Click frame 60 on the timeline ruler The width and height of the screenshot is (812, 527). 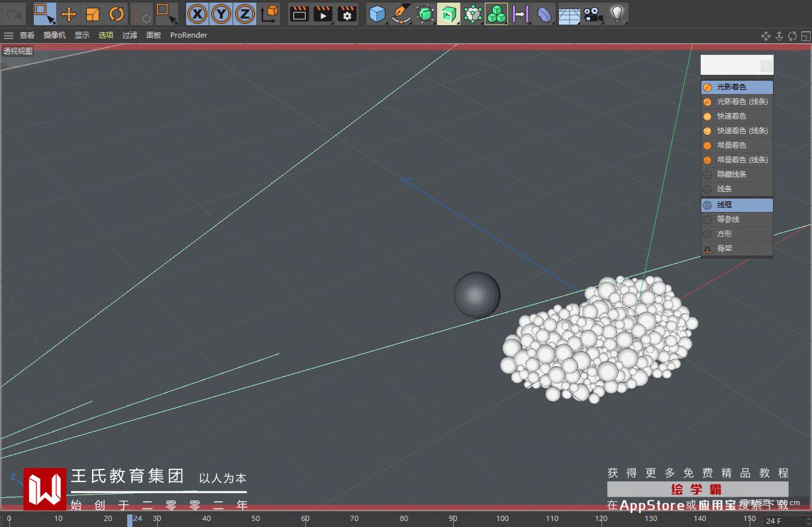click(305, 519)
